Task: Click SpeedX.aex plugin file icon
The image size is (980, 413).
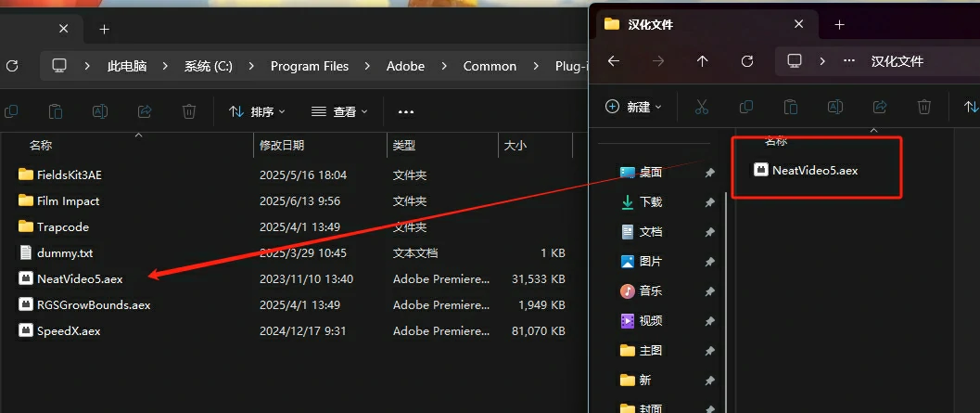Action: pyautogui.click(x=26, y=330)
